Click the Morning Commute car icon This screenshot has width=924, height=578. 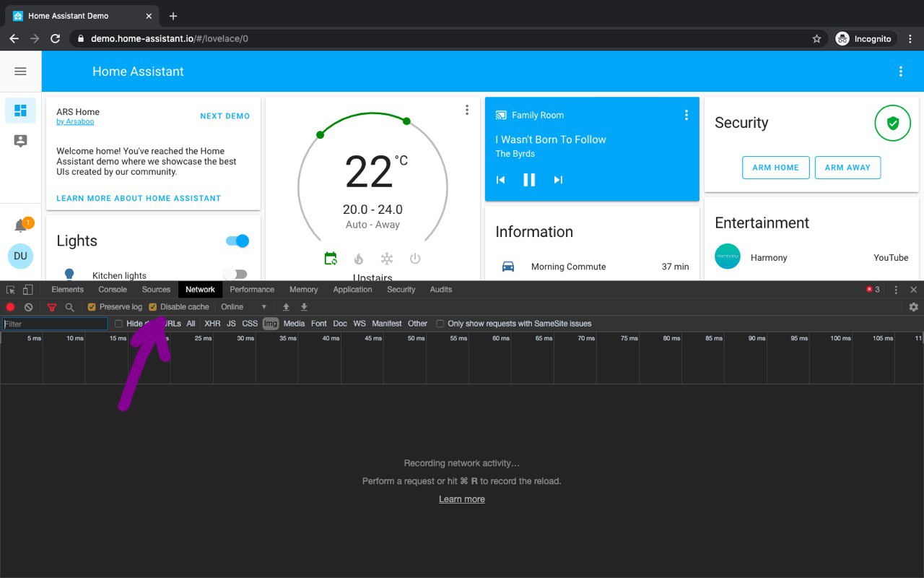508,266
